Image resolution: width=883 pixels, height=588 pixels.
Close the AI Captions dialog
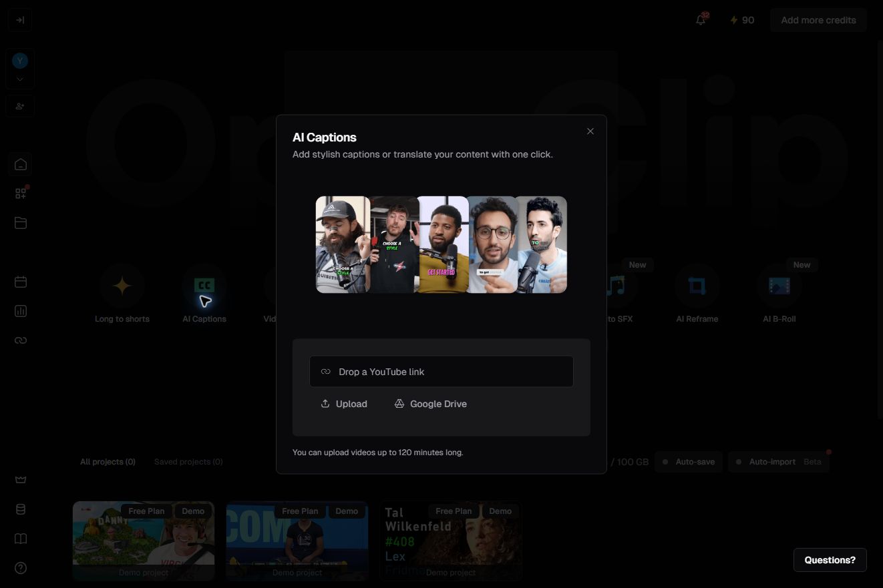click(590, 131)
